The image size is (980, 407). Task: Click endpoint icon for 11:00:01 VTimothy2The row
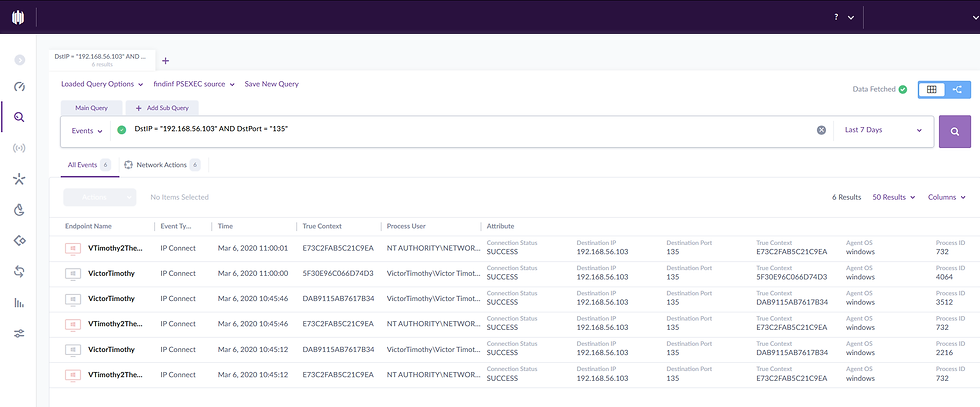(x=73, y=248)
